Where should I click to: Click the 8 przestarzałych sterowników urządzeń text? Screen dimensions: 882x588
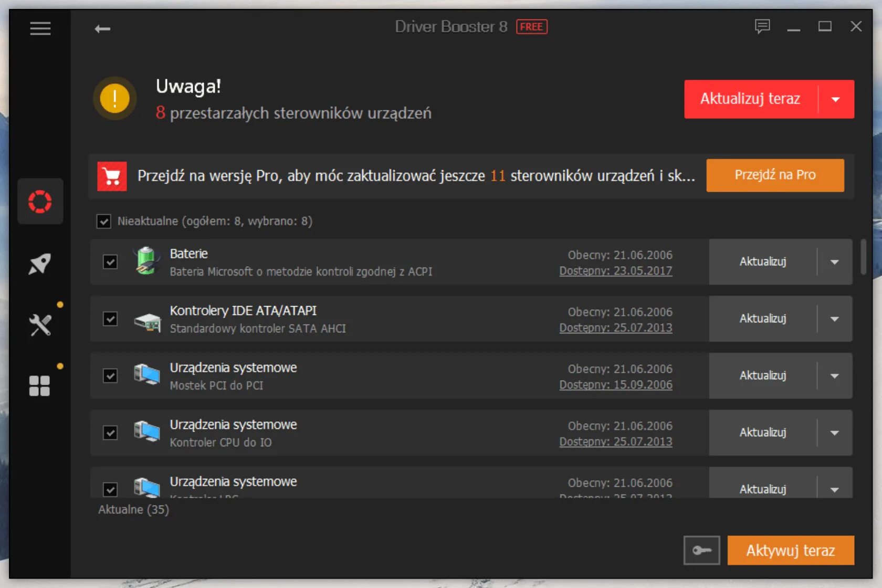coord(293,113)
